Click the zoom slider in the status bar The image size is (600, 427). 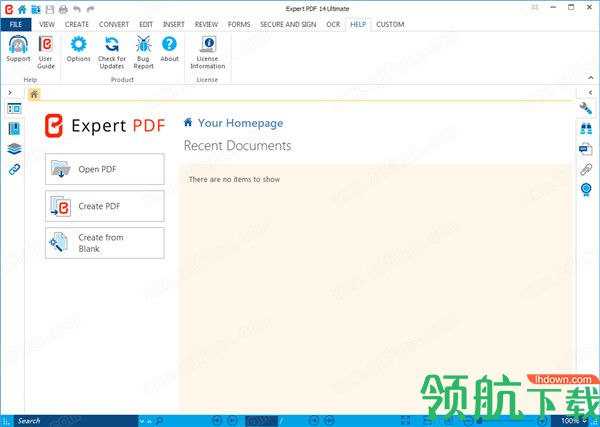coord(505,421)
